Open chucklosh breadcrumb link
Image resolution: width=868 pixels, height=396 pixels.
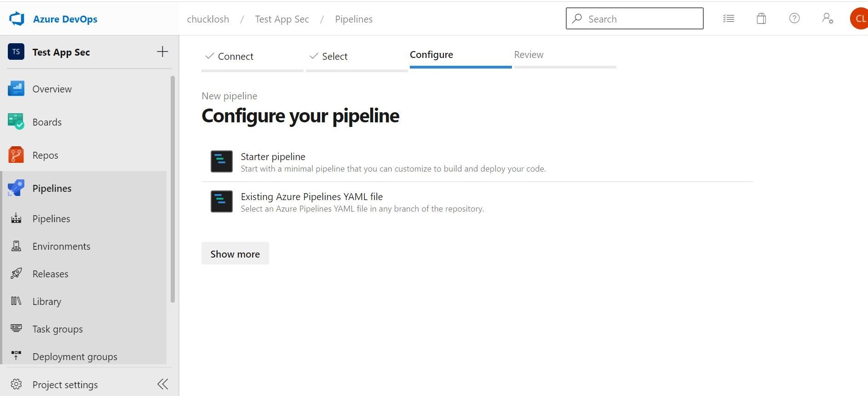208,19
